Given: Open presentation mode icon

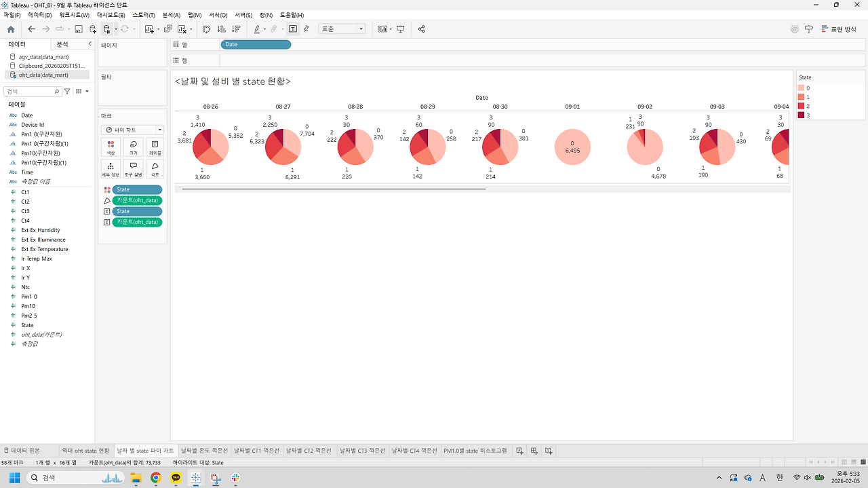Looking at the screenshot, I should 401,29.
